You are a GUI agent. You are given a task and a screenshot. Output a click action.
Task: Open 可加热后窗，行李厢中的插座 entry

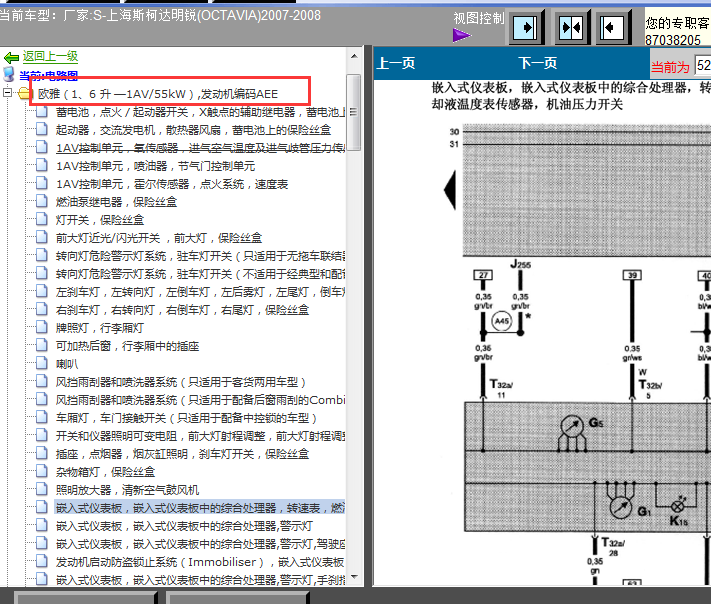tap(127, 346)
